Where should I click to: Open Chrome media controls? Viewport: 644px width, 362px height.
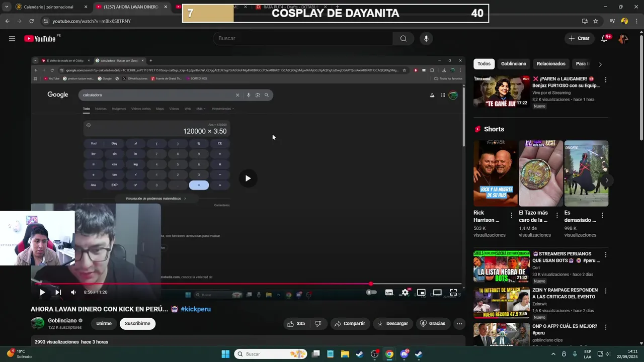tap(612, 21)
